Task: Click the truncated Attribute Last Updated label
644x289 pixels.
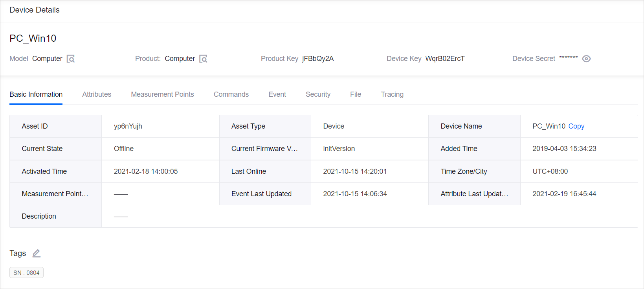Action: tap(474, 194)
